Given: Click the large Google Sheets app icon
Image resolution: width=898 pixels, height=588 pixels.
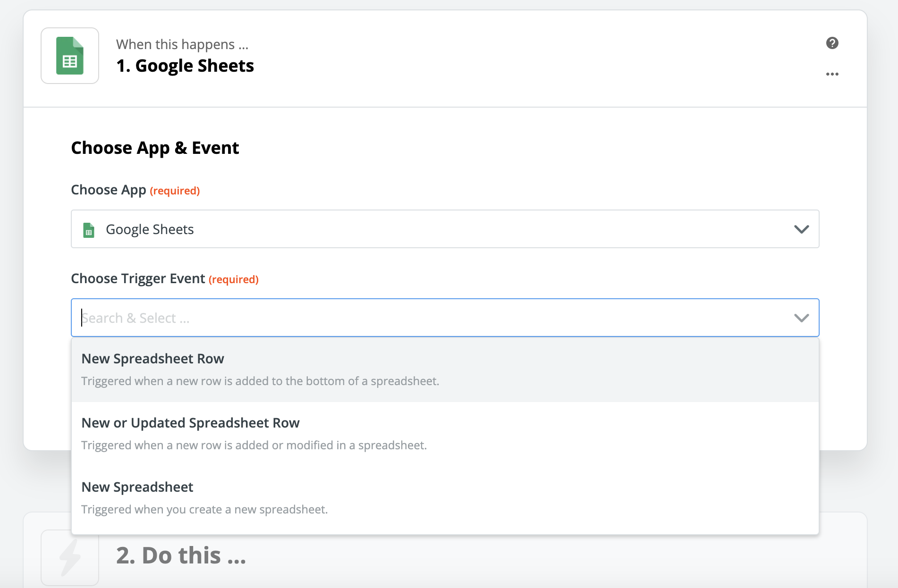Looking at the screenshot, I should [70, 56].
